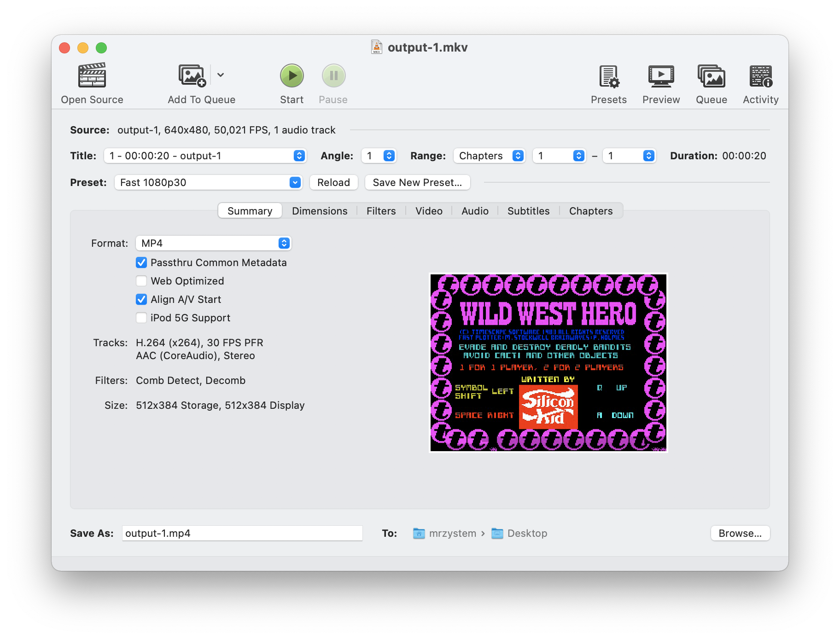Click the Reload button
840x639 pixels.
[x=333, y=182]
